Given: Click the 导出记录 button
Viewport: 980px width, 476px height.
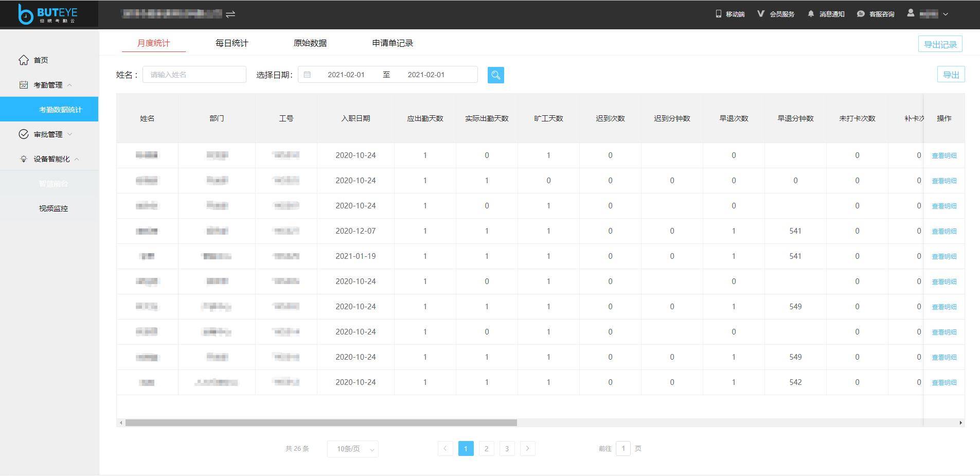Looking at the screenshot, I should [x=940, y=44].
